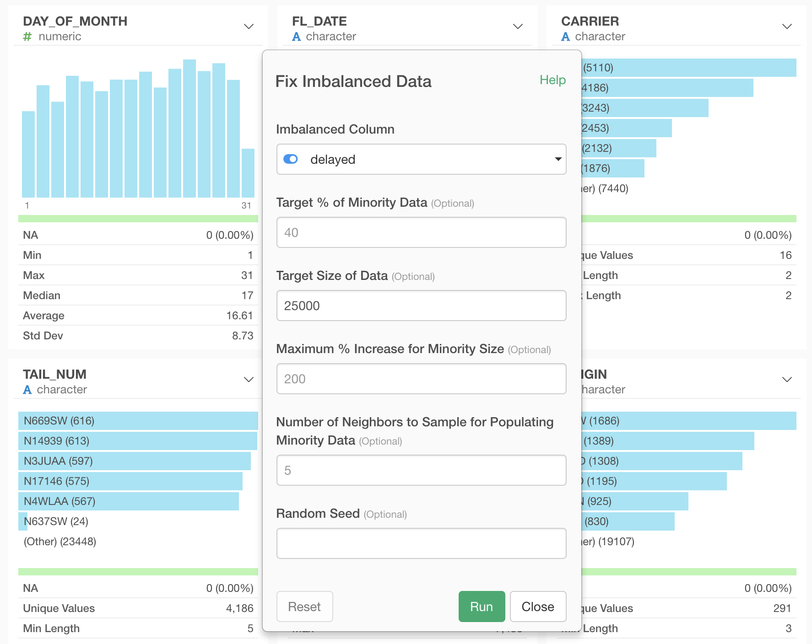Click the numeric hash icon under DAY_OF_MONTH
This screenshot has width=812, height=644.
pos(27,37)
